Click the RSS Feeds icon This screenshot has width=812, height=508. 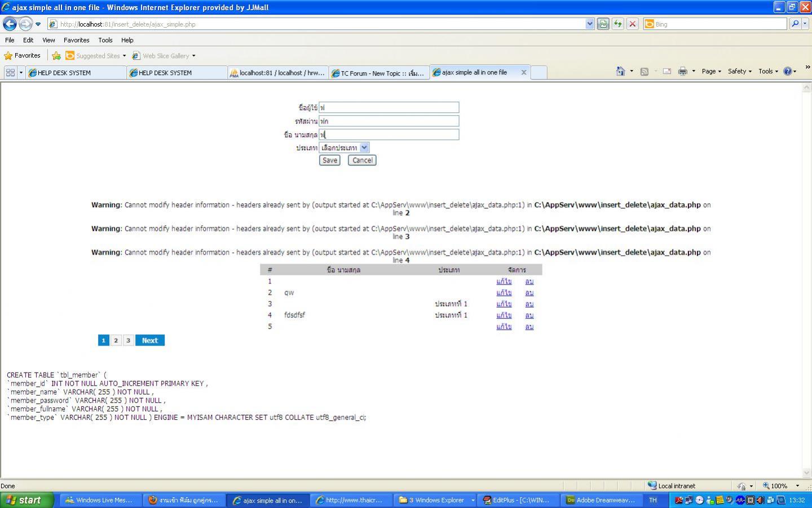[644, 71]
